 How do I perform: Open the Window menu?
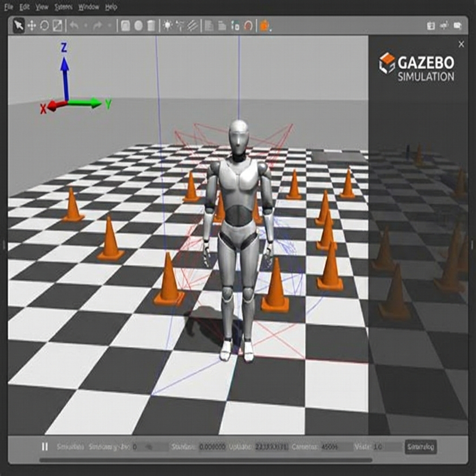[x=88, y=7]
